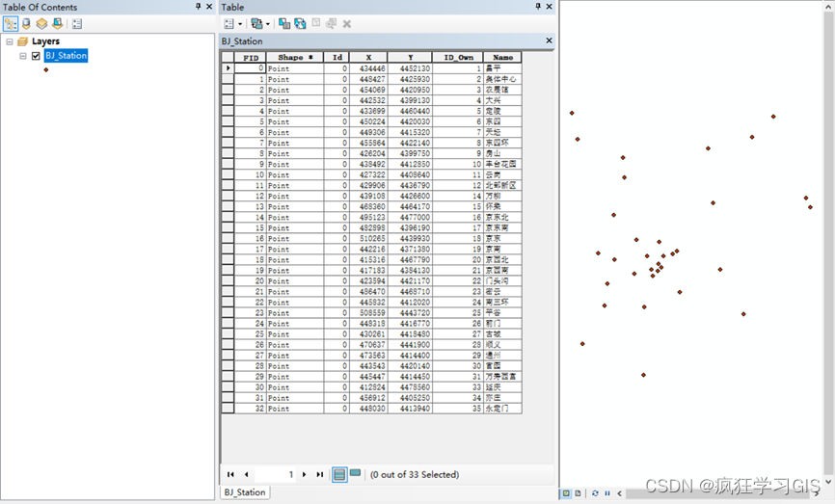Click the Select By Attributes icon
The image size is (835, 504).
point(284,23)
